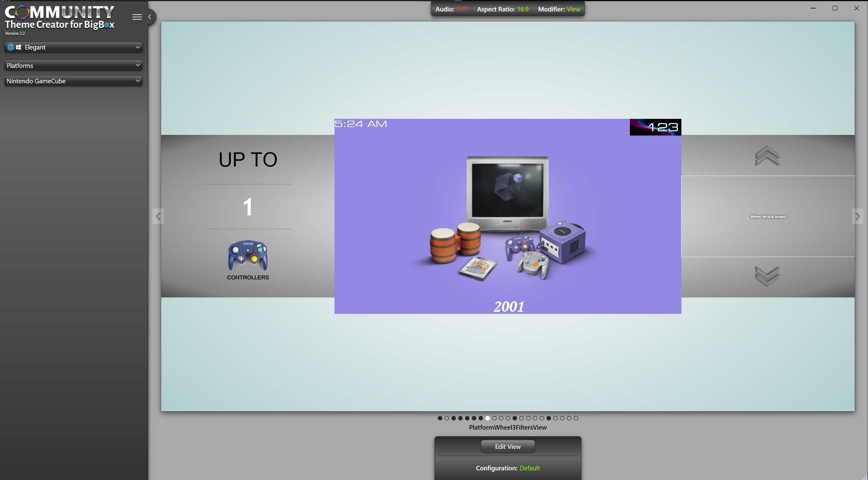868x480 pixels.
Task: Open the Nintendo GameCube platform dropdown
Action: click(x=73, y=81)
